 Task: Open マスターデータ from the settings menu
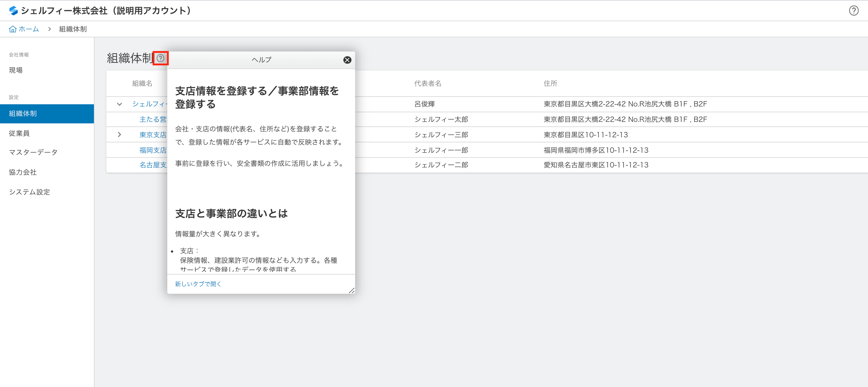pyautogui.click(x=33, y=152)
